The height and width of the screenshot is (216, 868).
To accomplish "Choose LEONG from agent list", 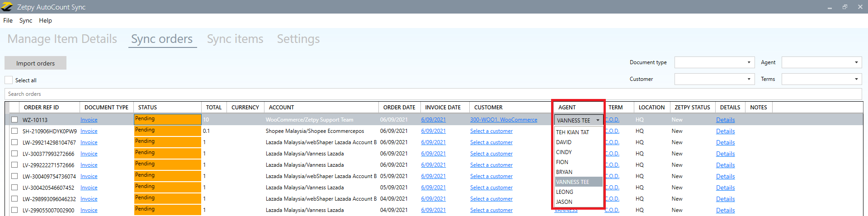I will (579, 192).
